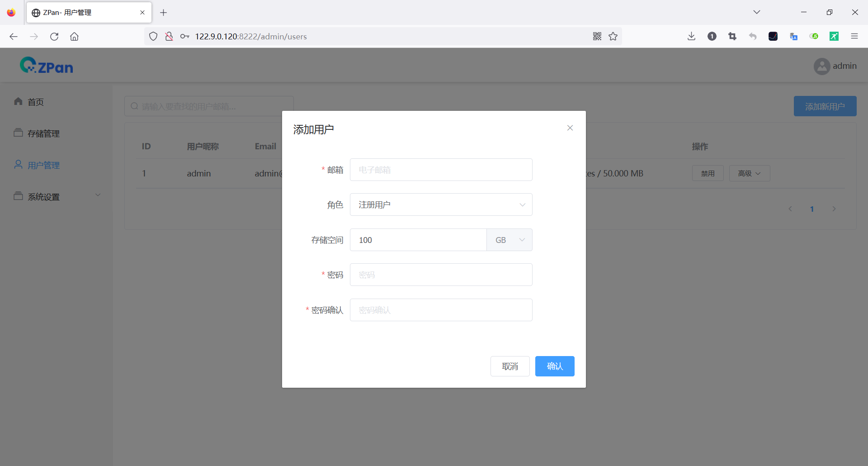Click the browser back arrow
868x466 pixels.
coord(14,36)
